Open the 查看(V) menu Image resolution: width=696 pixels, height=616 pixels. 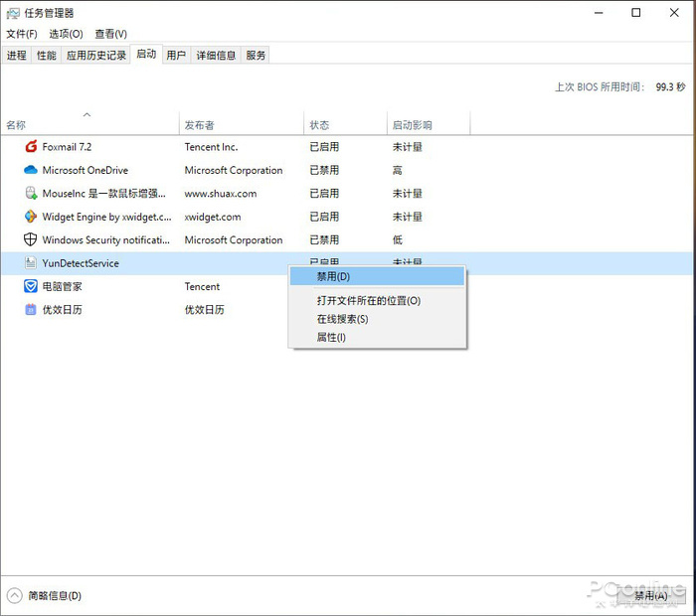(111, 34)
